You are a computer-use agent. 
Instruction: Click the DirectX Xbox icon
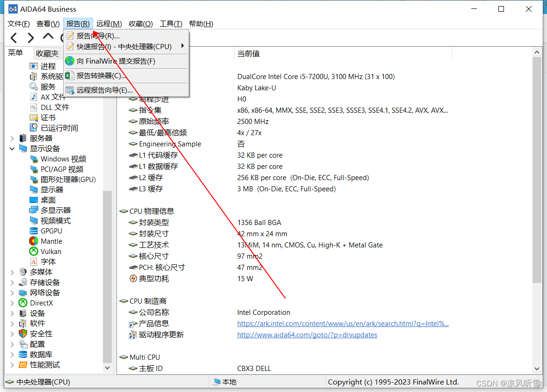click(22, 303)
